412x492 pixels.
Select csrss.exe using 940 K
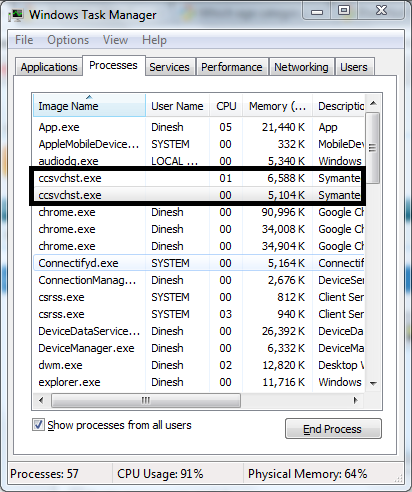199,314
